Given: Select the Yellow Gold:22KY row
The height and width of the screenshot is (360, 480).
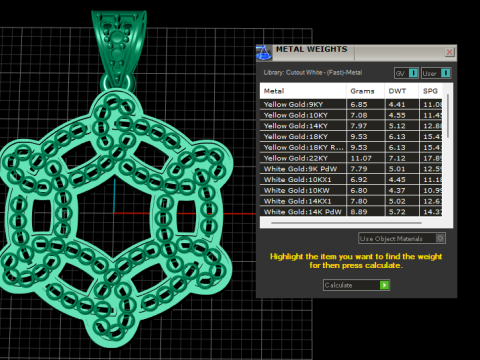Looking at the screenshot, I should pyautogui.click(x=351, y=158).
